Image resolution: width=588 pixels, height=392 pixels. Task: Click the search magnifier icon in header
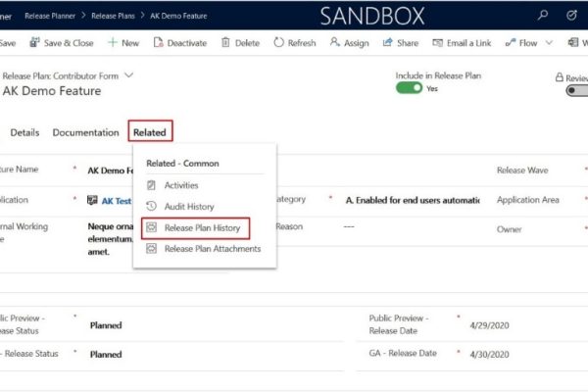[543, 16]
